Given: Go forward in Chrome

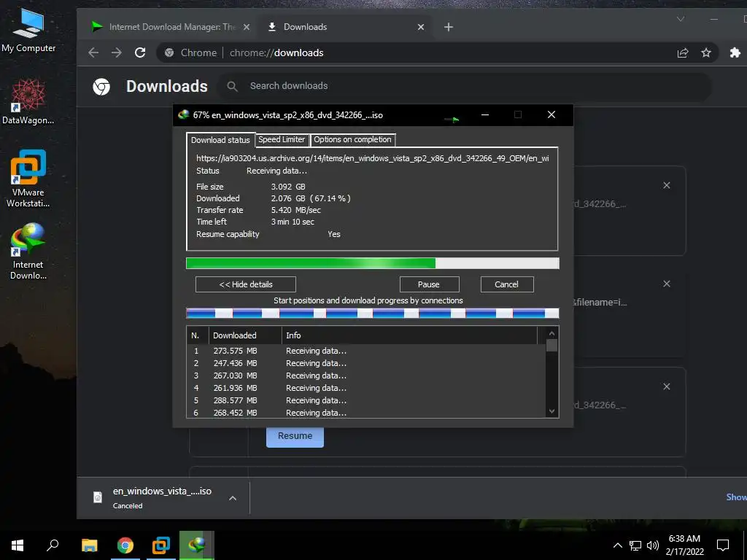Looking at the screenshot, I should (116, 52).
